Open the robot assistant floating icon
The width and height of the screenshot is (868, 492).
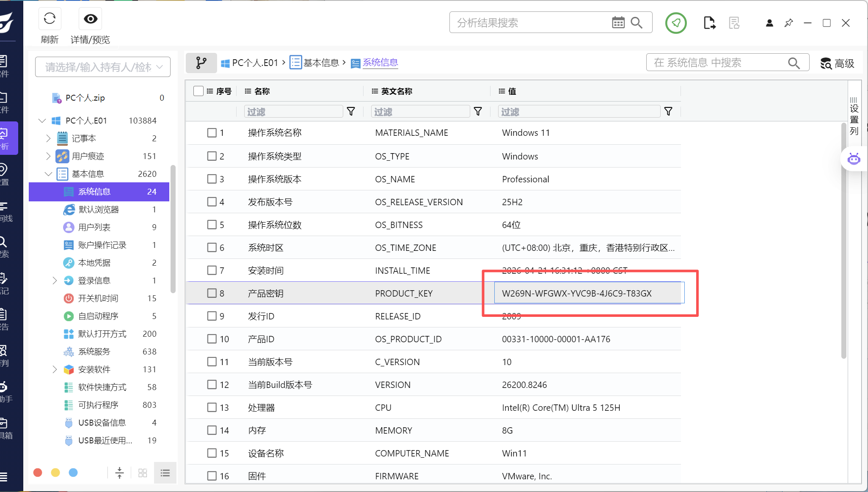coord(854,159)
